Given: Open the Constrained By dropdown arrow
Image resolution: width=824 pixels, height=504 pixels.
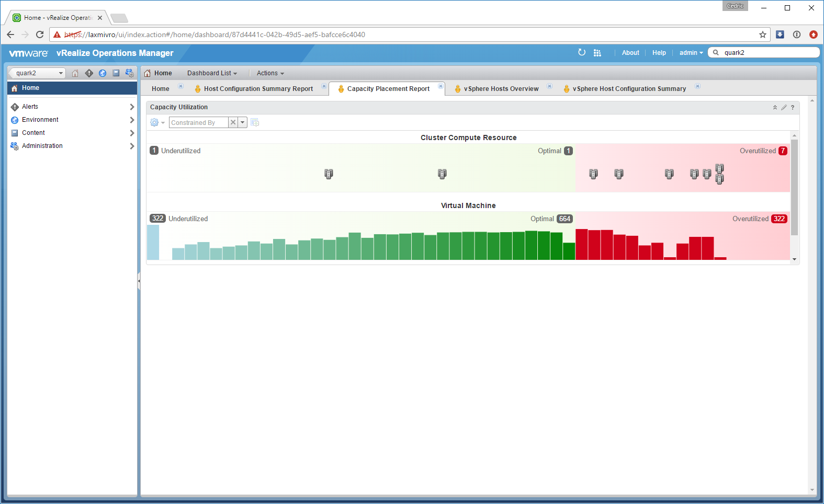Looking at the screenshot, I should 243,122.
